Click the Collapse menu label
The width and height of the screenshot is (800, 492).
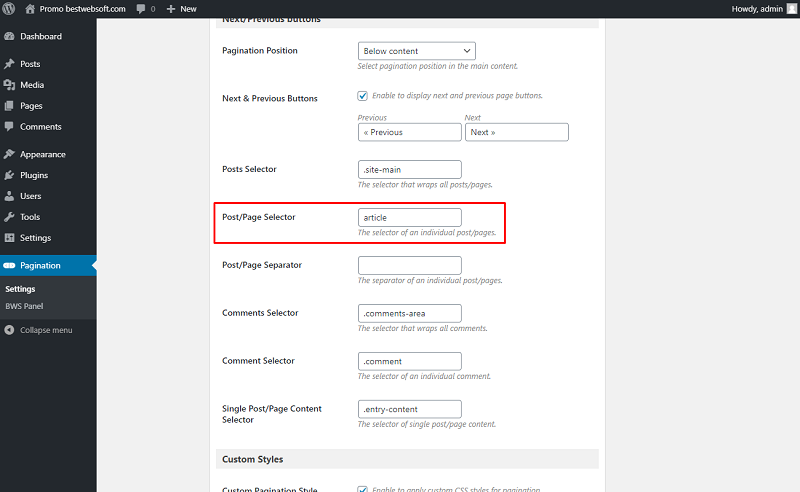46,330
